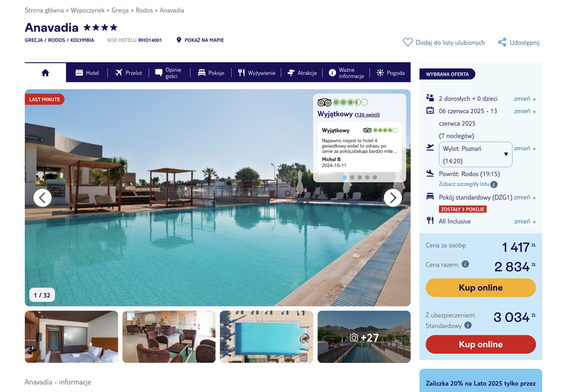This screenshot has width=567, height=392.
Task: Click the yellow Kup online button
Action: [x=481, y=288]
